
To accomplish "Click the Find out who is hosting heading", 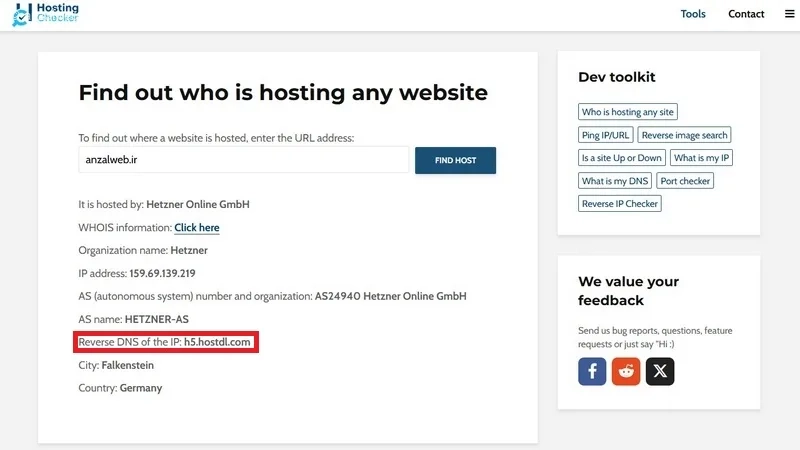I will [x=283, y=93].
